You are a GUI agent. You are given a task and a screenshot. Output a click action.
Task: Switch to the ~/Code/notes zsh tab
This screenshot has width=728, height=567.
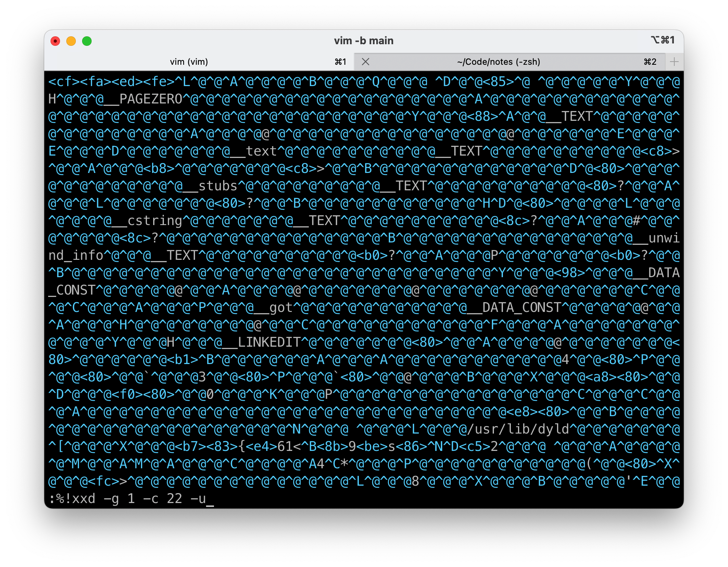(x=498, y=62)
